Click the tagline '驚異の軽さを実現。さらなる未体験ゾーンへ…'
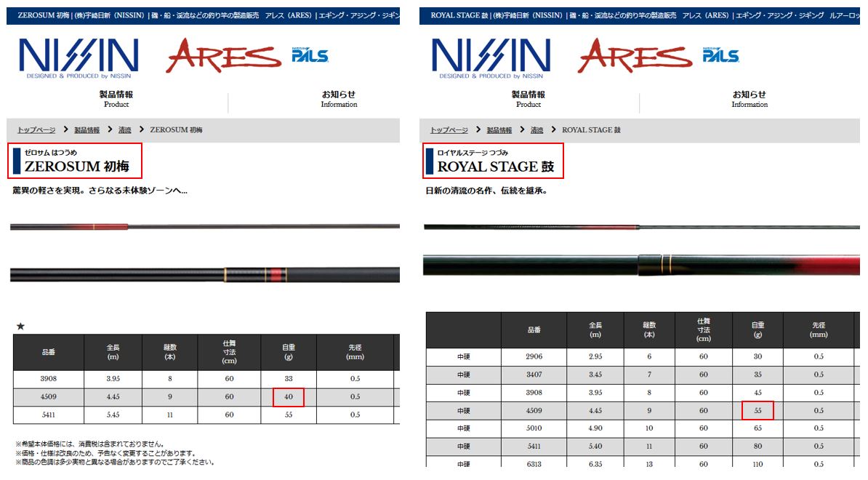Screen dimensions: 868x480 point(100,191)
